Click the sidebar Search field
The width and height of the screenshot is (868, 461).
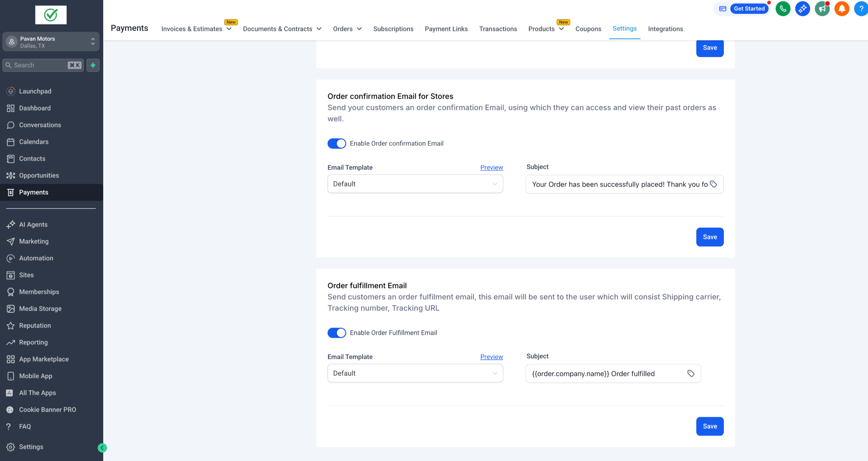pos(39,65)
